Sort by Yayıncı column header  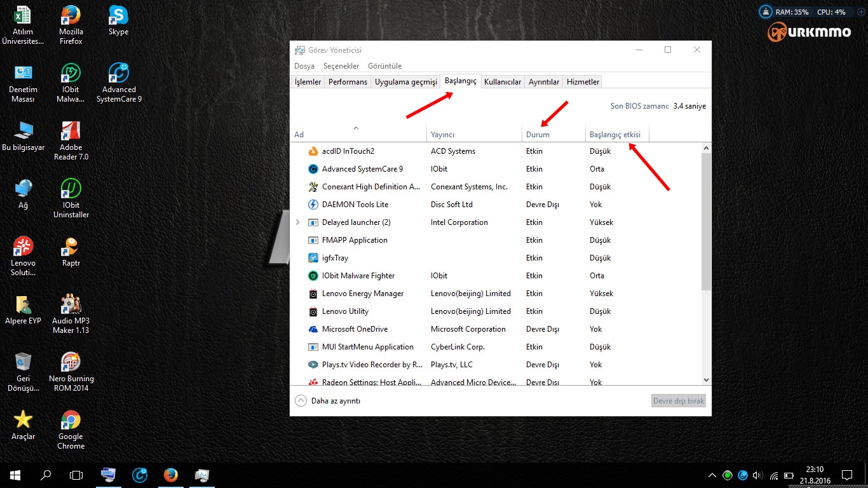[474, 133]
